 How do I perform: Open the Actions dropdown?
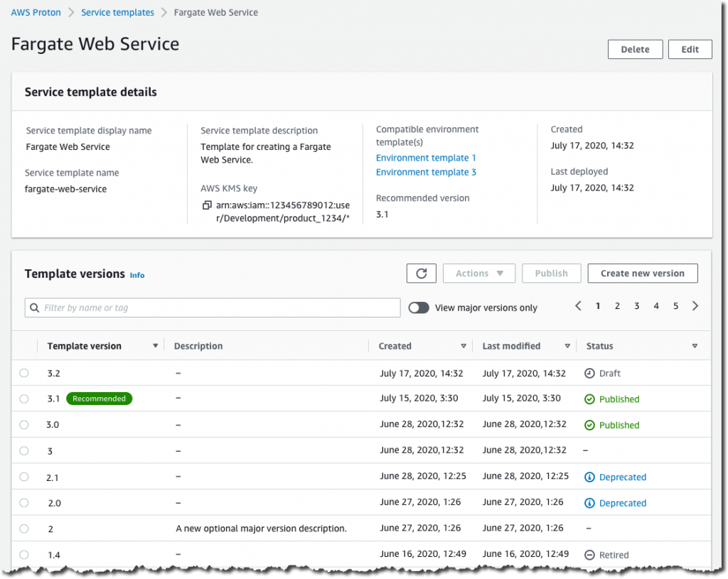click(x=479, y=274)
